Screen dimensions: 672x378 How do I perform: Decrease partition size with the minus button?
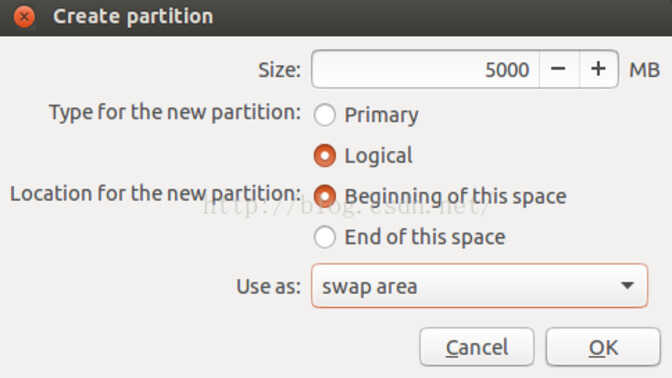pyautogui.click(x=558, y=69)
